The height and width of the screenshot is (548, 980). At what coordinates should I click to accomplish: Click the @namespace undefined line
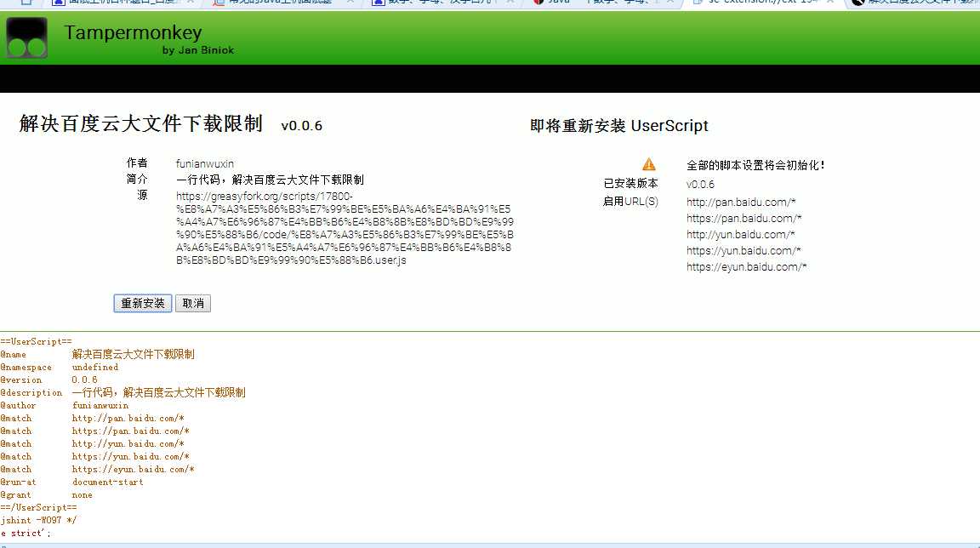point(60,368)
